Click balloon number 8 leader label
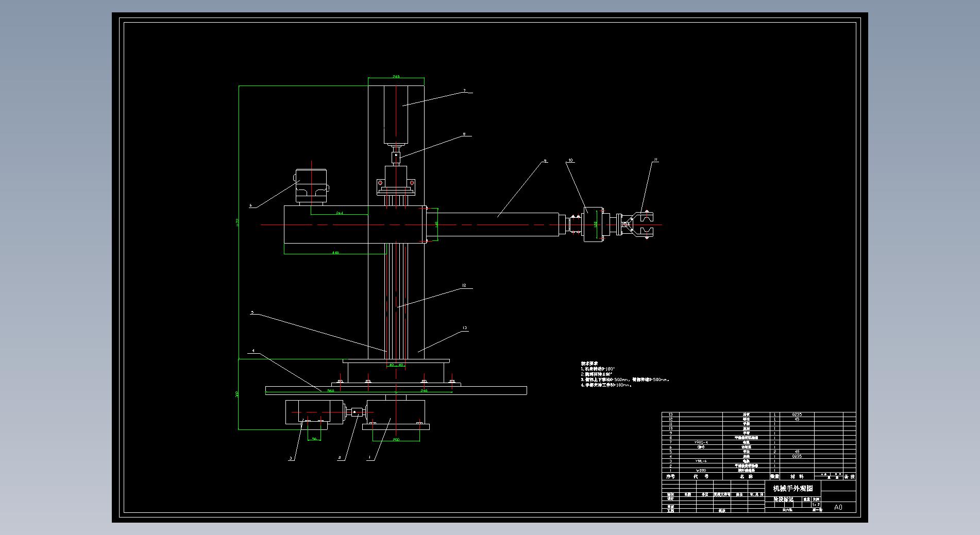 (x=464, y=134)
